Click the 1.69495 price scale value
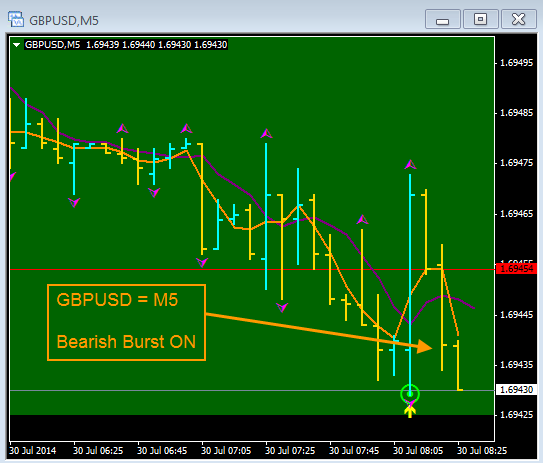The image size is (543, 463). click(516, 63)
